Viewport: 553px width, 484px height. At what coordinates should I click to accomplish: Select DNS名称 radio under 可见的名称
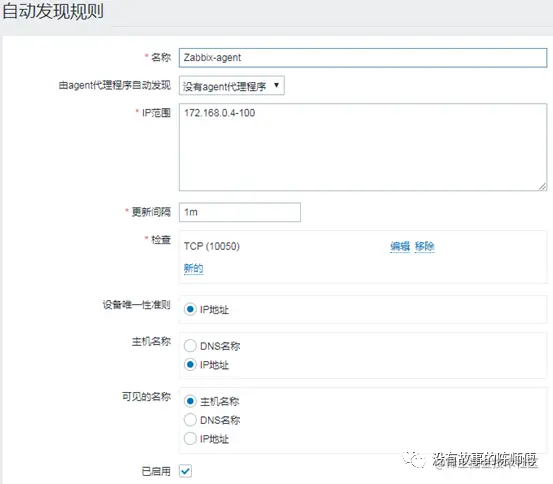point(190,420)
